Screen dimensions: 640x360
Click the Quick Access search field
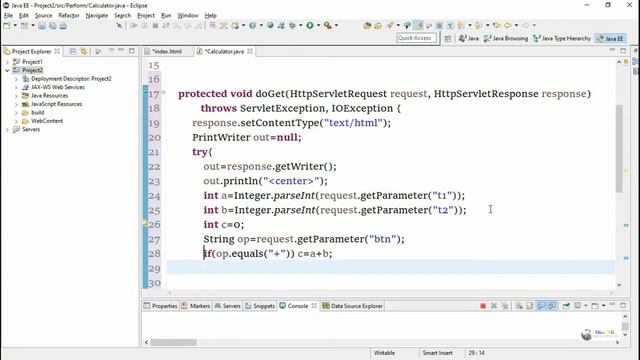[x=416, y=38]
